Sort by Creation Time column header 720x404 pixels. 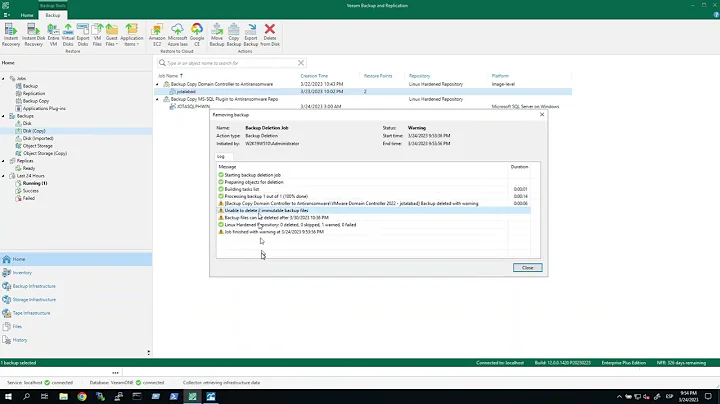(314, 76)
